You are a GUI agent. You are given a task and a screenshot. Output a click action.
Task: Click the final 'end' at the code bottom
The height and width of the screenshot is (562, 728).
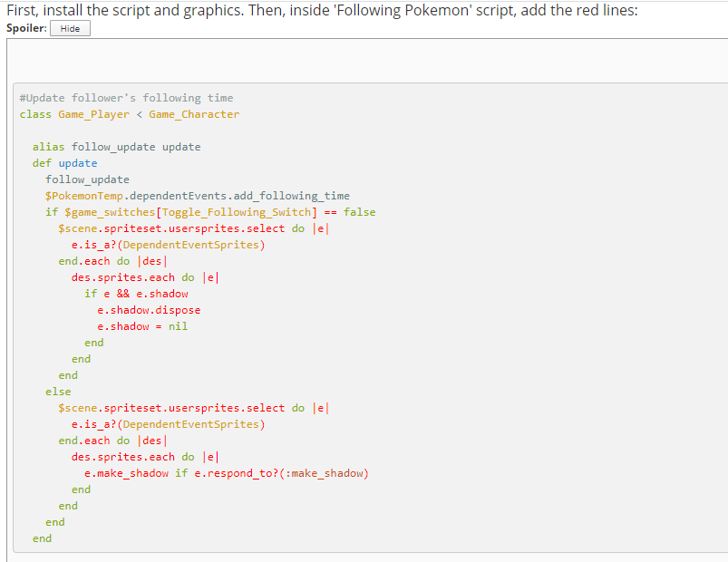point(42,538)
